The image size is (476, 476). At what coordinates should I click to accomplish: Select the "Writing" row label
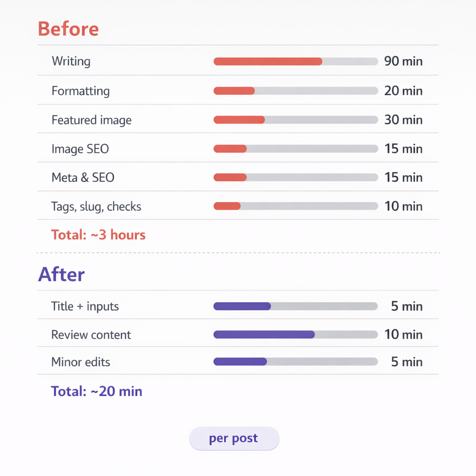(x=71, y=61)
